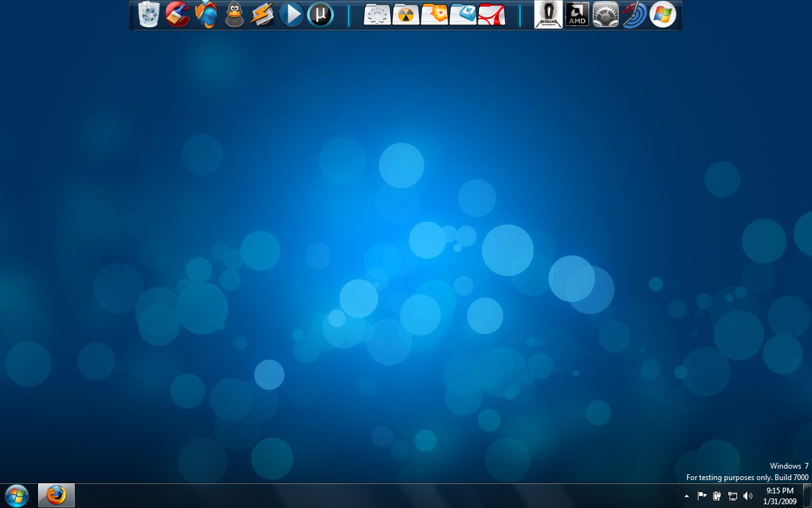The width and height of the screenshot is (812, 508).
Task: Open the AMD control icon
Action: pyautogui.click(x=577, y=15)
